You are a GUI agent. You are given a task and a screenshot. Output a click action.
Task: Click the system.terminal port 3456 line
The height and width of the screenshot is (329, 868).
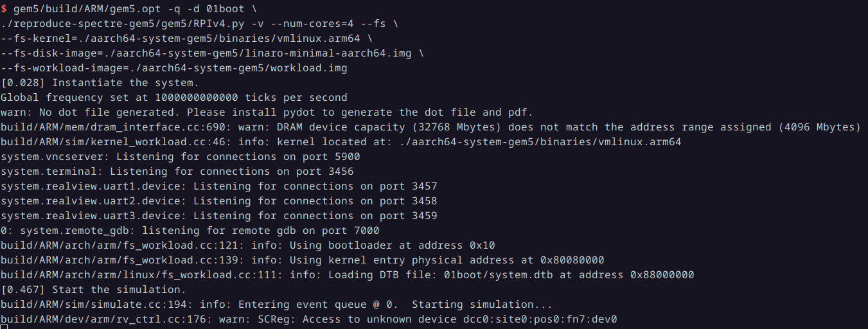click(x=177, y=172)
